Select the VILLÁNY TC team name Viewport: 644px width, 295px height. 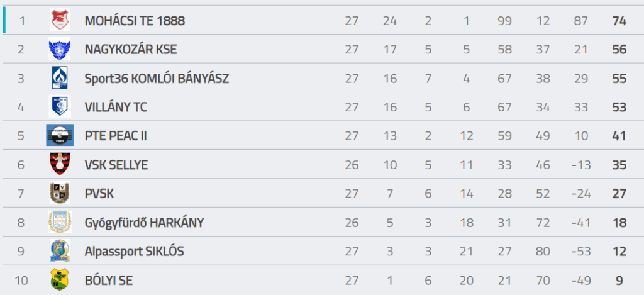pyautogui.click(x=116, y=107)
